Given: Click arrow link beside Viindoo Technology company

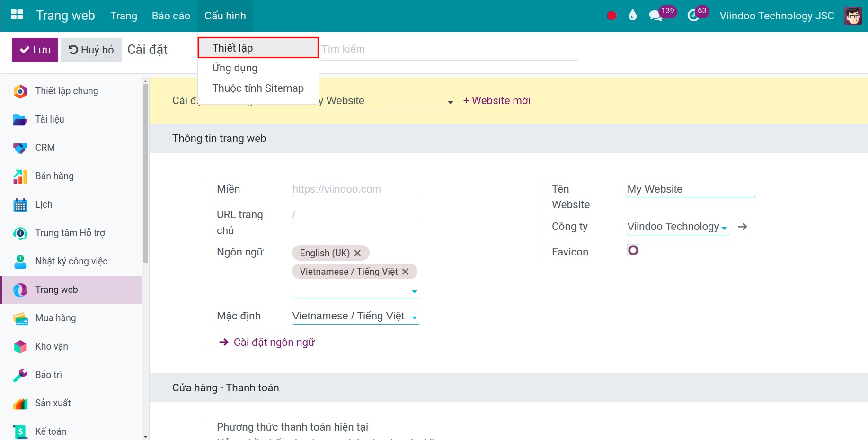Looking at the screenshot, I should click(742, 227).
